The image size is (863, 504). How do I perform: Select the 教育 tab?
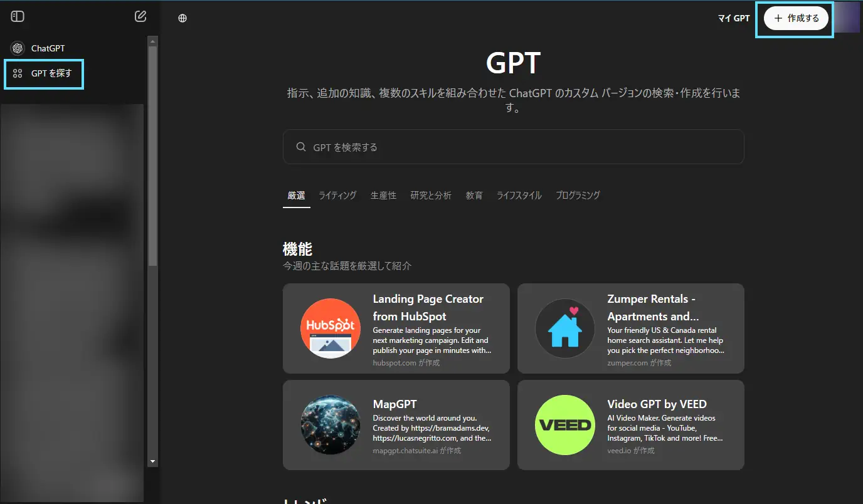(x=474, y=196)
